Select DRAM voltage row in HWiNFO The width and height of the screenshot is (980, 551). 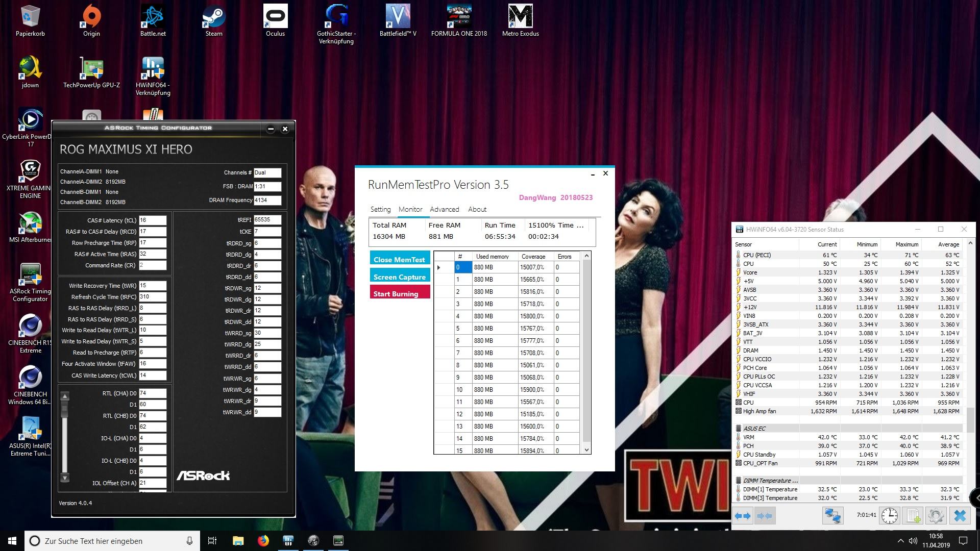coord(848,350)
